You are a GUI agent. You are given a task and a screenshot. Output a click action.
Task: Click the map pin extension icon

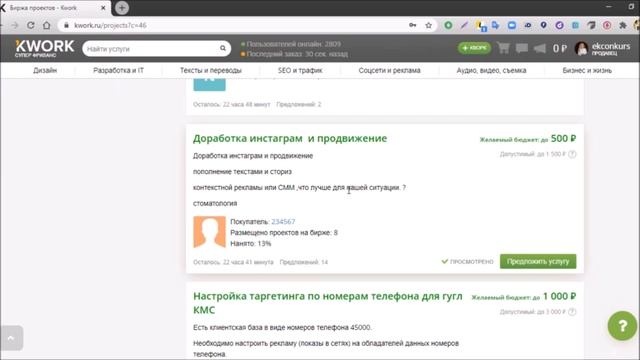pyautogui.click(x=543, y=25)
